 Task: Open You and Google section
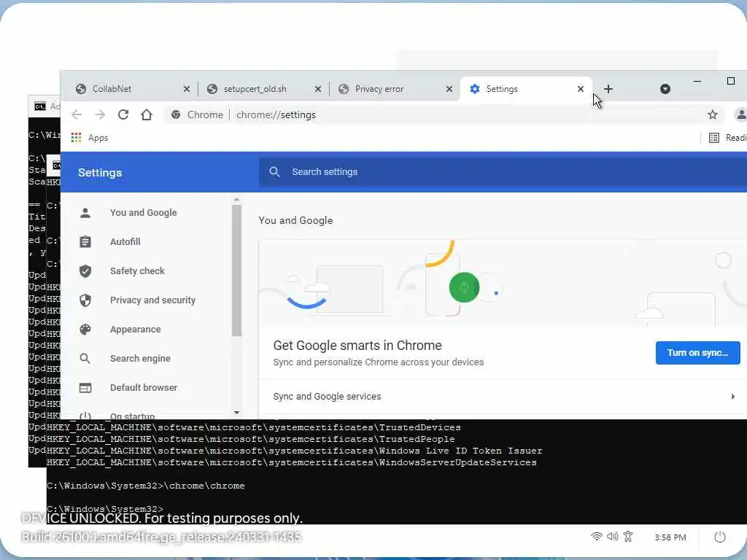point(144,213)
